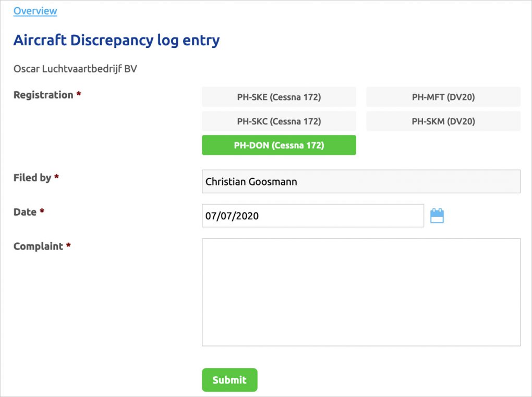Select the Filed by name field
Screen dimensions: 532x397
pyautogui.click(x=361, y=181)
